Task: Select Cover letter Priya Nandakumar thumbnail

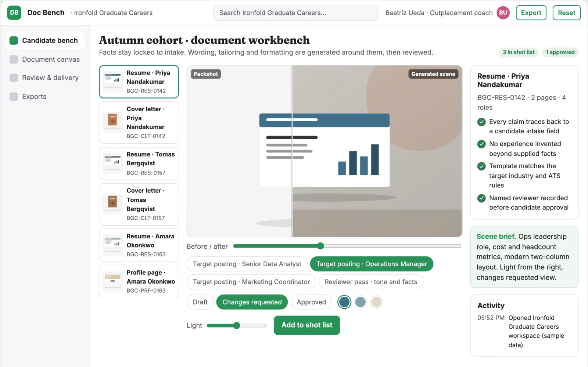Action: point(112,122)
